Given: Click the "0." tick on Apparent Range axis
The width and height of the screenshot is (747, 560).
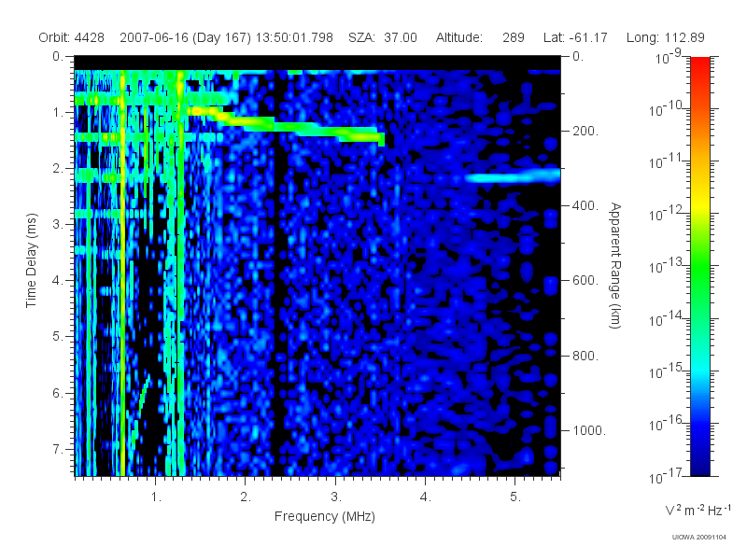Looking at the screenshot, I should click(x=578, y=56).
